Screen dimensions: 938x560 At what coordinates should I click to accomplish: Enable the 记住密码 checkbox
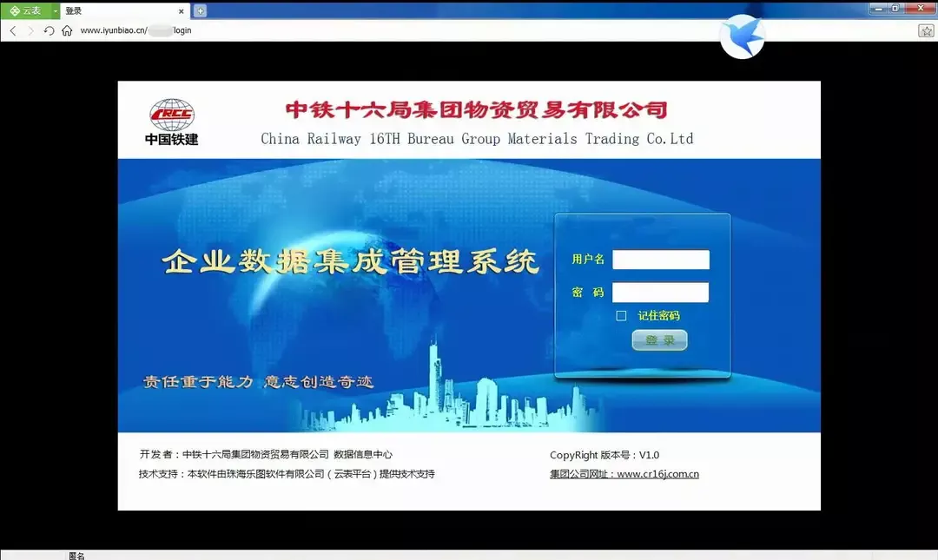622,316
